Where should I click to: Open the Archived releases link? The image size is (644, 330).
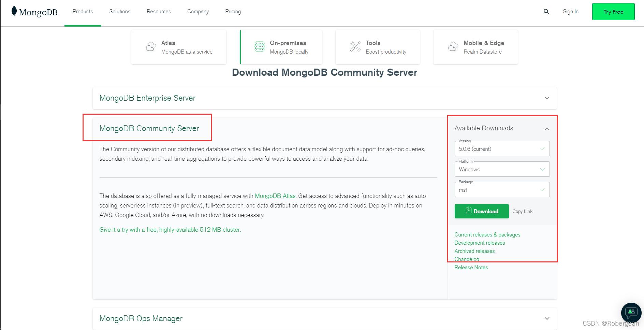click(x=474, y=251)
